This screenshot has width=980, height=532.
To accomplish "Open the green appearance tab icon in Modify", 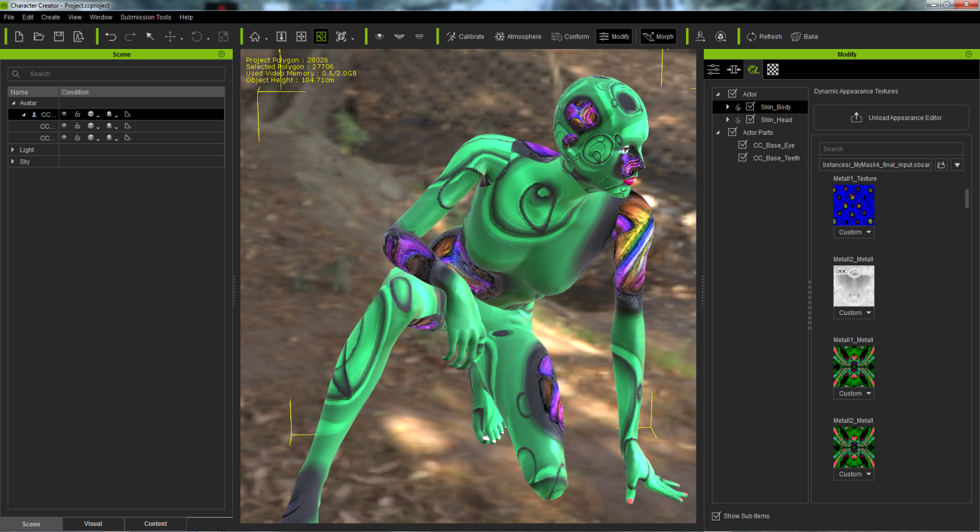I will tap(753, 70).
